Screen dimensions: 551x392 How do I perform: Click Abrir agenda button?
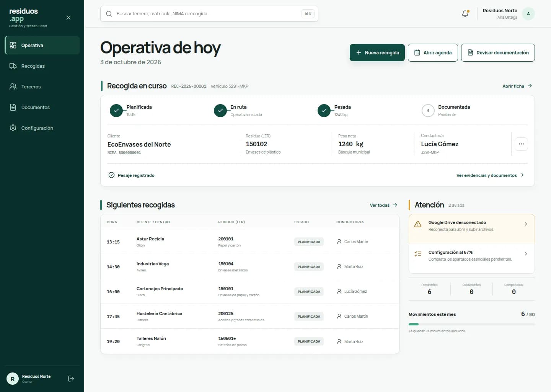pos(433,53)
